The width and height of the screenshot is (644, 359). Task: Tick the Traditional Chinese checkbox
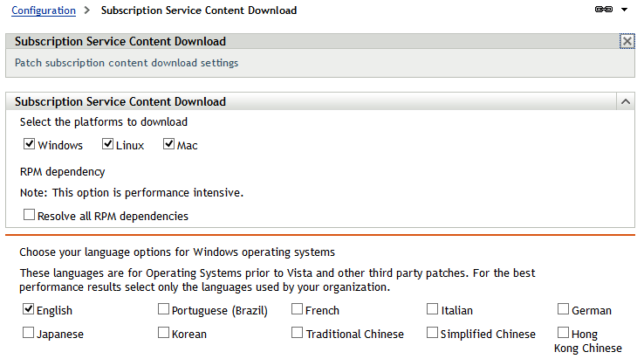(x=298, y=333)
